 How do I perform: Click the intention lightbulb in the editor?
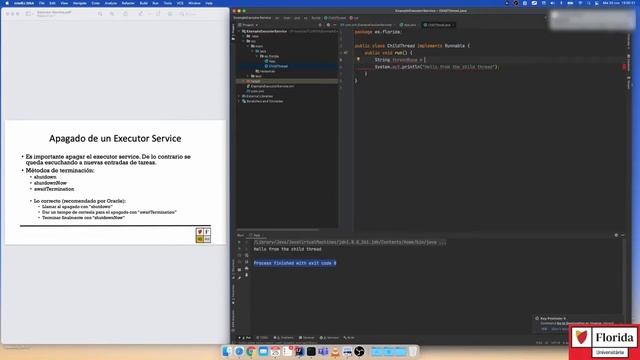(x=358, y=59)
